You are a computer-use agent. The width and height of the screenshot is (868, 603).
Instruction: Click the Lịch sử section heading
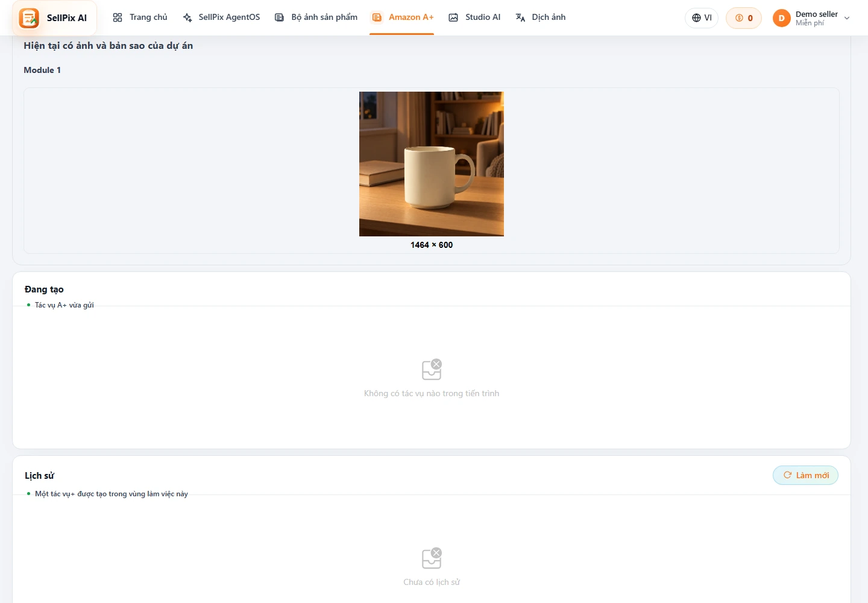[x=39, y=476]
